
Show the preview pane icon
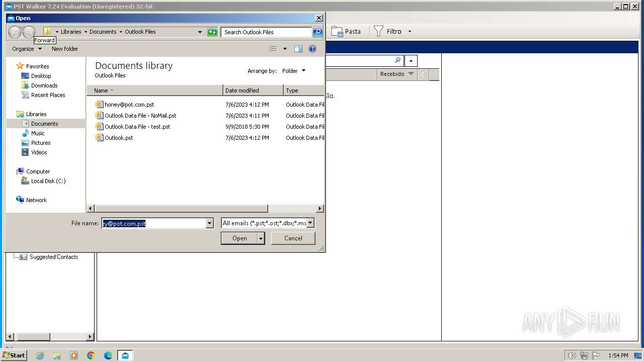coord(298,49)
